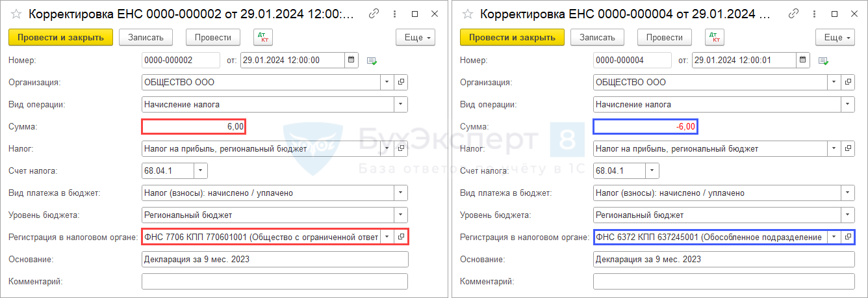Open calendar picker beside date 12:00:01
The height and width of the screenshot is (298, 868).
coord(803,61)
